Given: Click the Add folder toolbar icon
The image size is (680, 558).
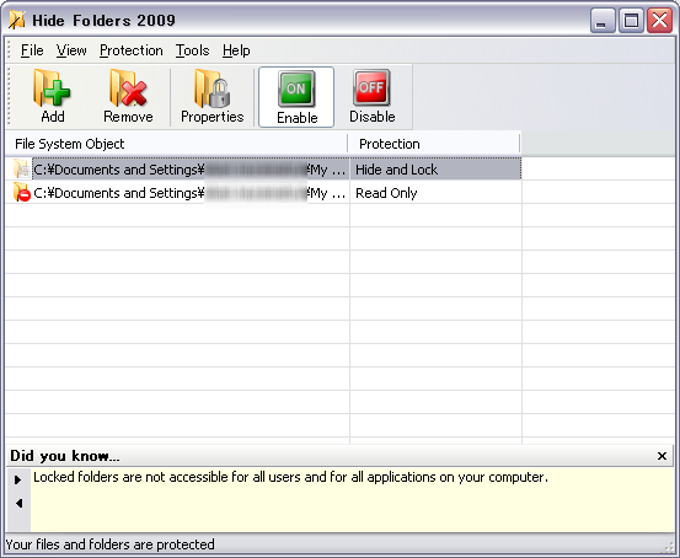Looking at the screenshot, I should click(x=52, y=96).
